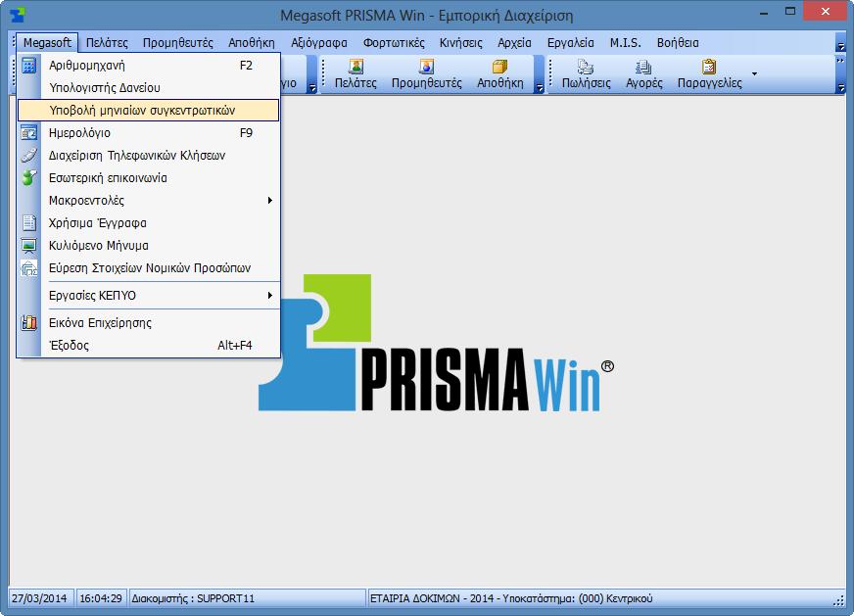Image resolution: width=854 pixels, height=616 pixels.
Task: Expand the Μακροεντολές submenu
Action: pos(149,201)
